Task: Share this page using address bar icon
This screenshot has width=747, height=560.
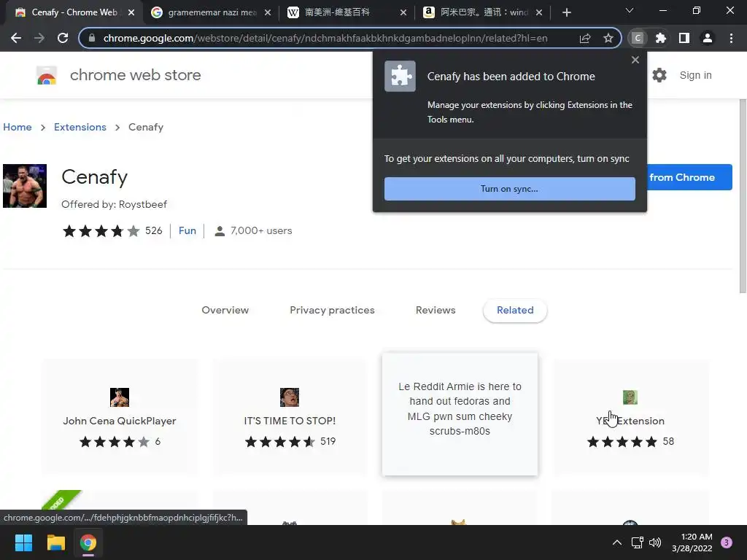Action: click(585, 38)
